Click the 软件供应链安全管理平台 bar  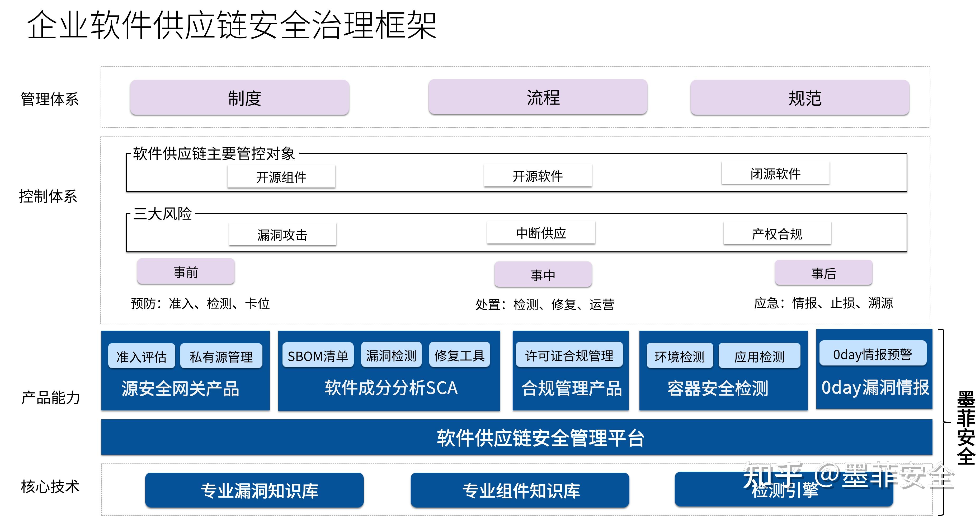[x=517, y=437]
